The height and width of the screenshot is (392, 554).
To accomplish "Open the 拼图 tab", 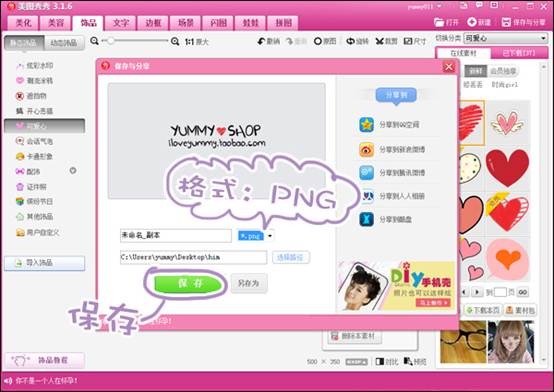I will [283, 23].
